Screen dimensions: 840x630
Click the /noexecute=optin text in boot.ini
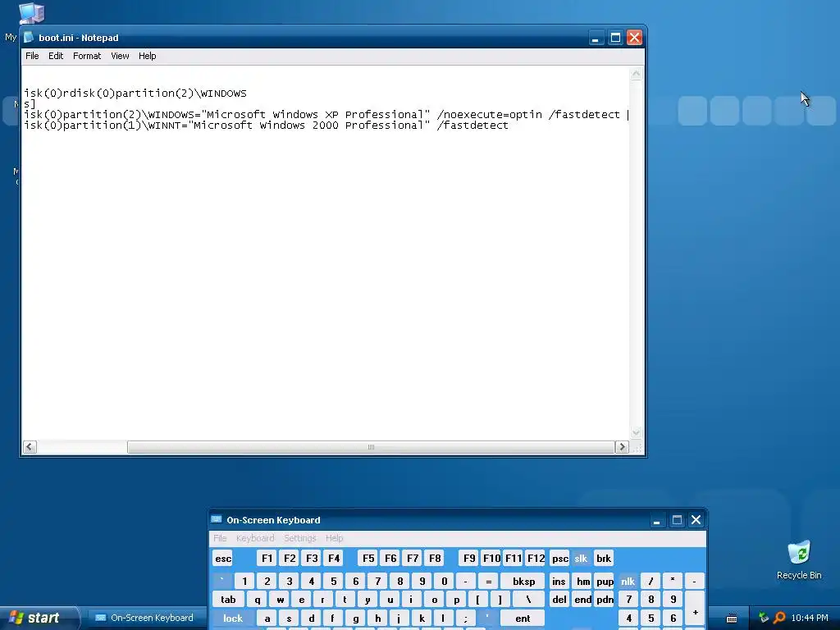(489, 115)
